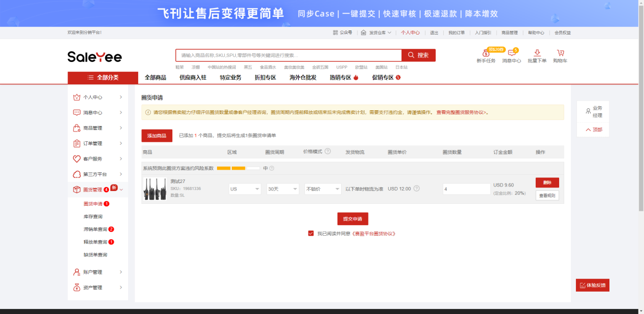Open the 30天 period dropdown
This screenshot has height=314, width=644.
tap(283, 189)
